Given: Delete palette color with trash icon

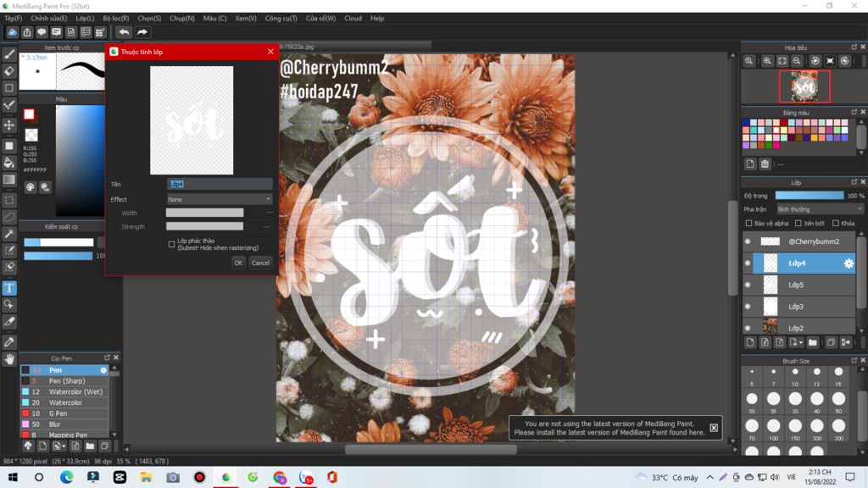Looking at the screenshot, I should pos(765,164).
